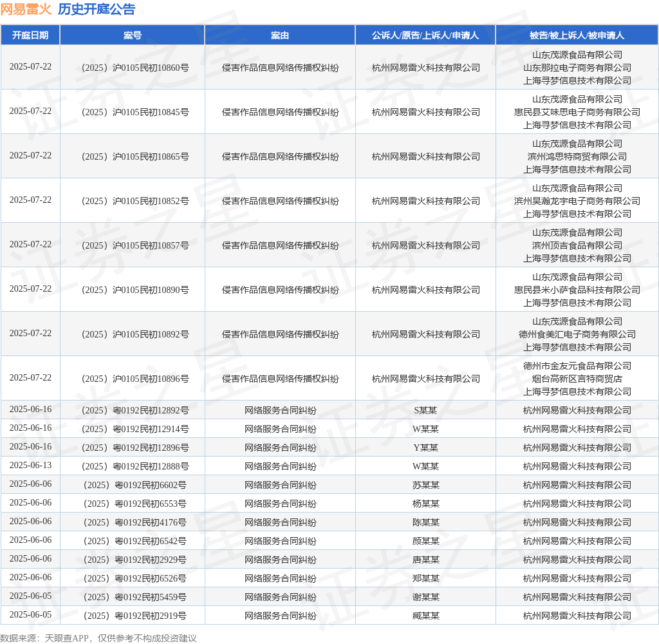Viewport: 659px width, 644px height.
Task: Click plaintiff 唐某某
Action: pos(425,560)
